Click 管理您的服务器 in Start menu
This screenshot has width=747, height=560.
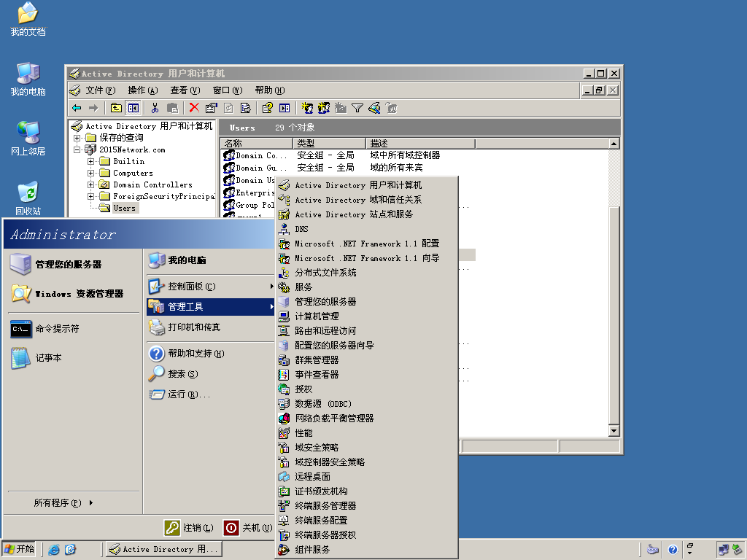click(x=74, y=264)
